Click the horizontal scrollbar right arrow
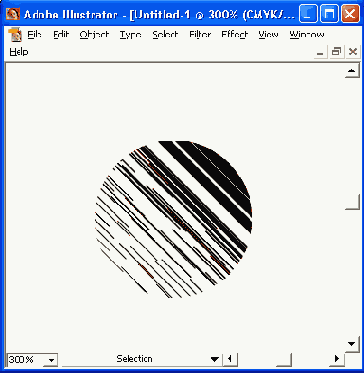364x373 pixels. tap(337, 359)
